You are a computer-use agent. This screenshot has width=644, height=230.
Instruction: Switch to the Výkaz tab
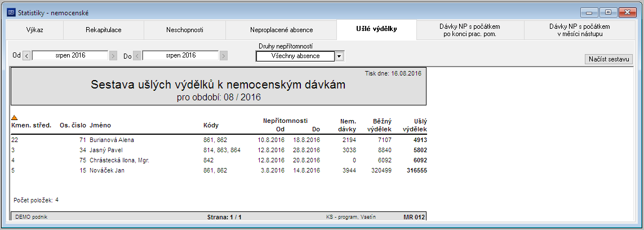(35, 30)
